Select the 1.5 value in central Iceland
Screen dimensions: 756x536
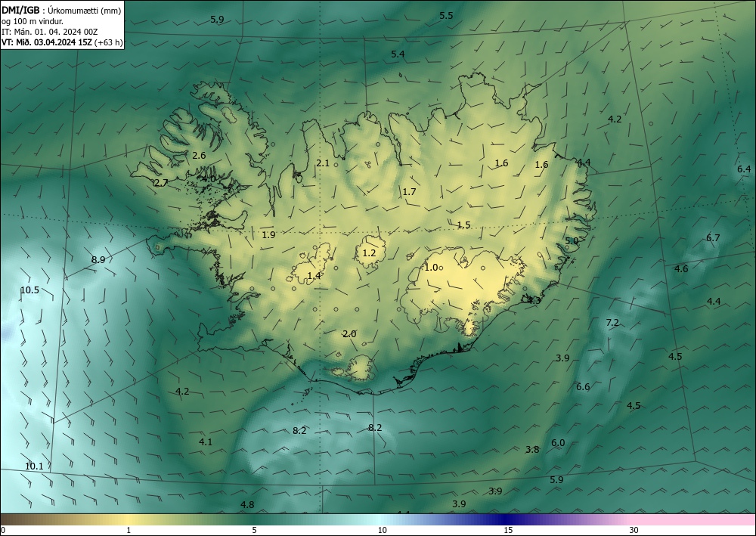[x=463, y=225]
